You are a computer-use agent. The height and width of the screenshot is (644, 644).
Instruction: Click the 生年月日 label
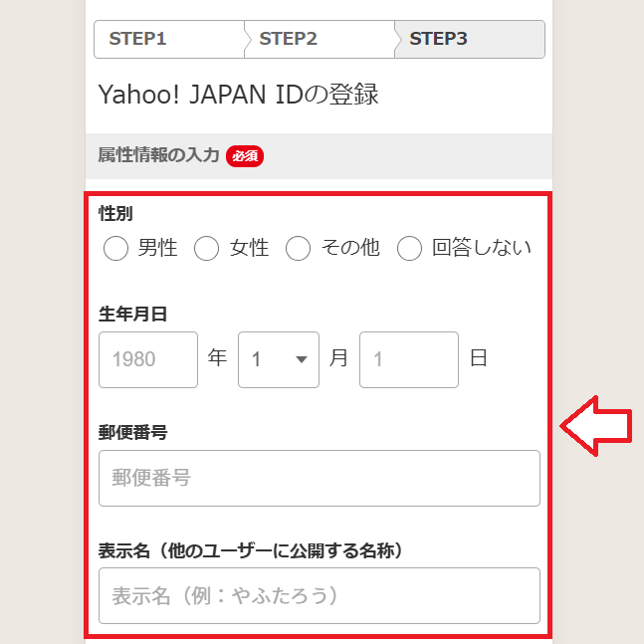132,315
